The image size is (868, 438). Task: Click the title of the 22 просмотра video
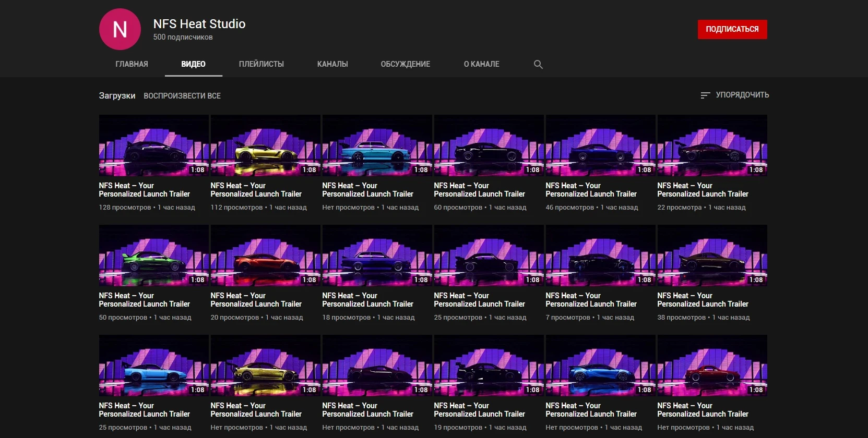(x=703, y=190)
